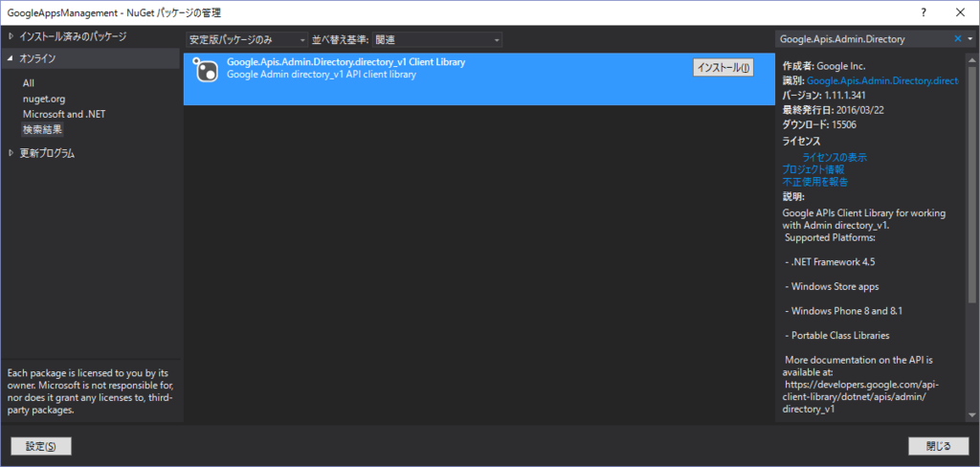Expand the 更新プログラム section

click(11, 153)
